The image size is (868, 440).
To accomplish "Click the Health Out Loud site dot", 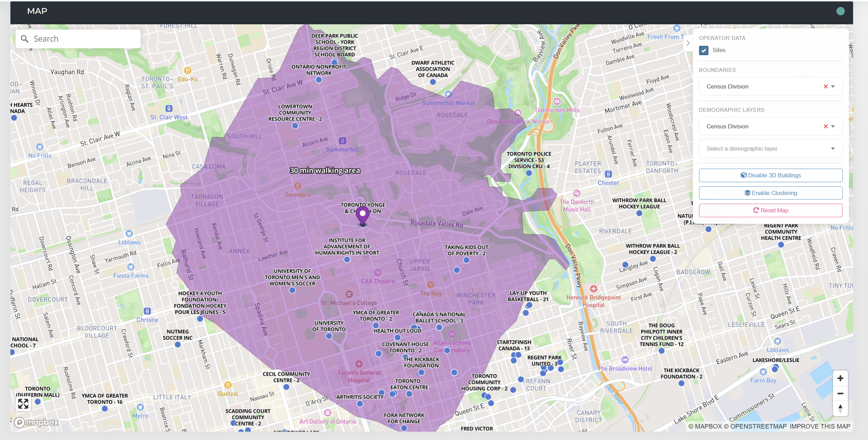I will (x=398, y=337).
